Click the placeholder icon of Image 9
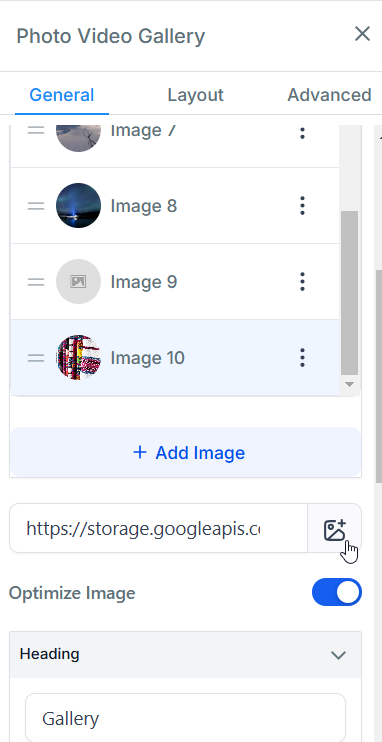The height and width of the screenshot is (742, 382). click(x=78, y=282)
